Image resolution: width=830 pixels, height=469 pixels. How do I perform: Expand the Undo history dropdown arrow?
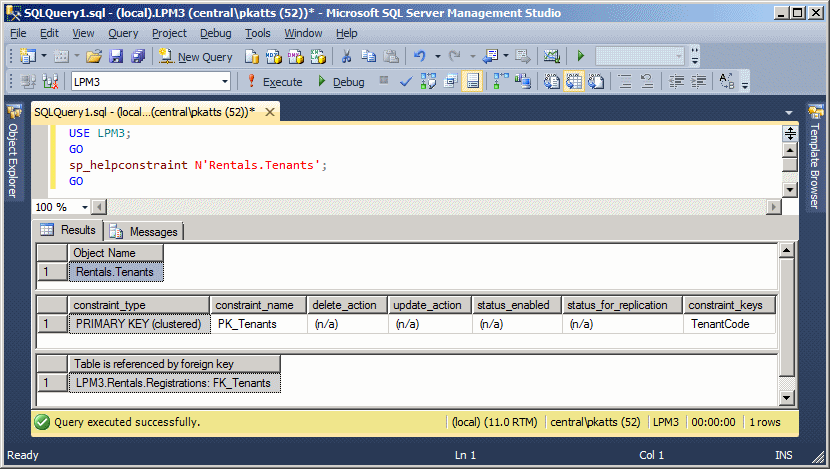click(438, 56)
